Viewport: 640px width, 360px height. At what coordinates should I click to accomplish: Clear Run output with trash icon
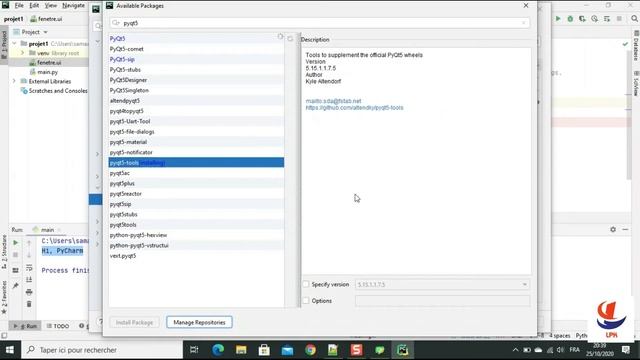pyautogui.click(x=29, y=304)
